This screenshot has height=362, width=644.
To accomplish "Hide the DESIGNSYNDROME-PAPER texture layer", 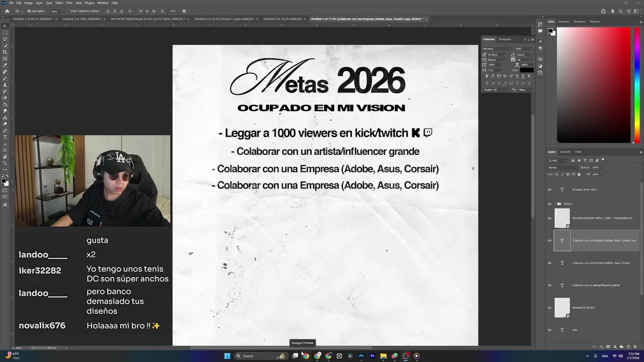I will coord(549,218).
